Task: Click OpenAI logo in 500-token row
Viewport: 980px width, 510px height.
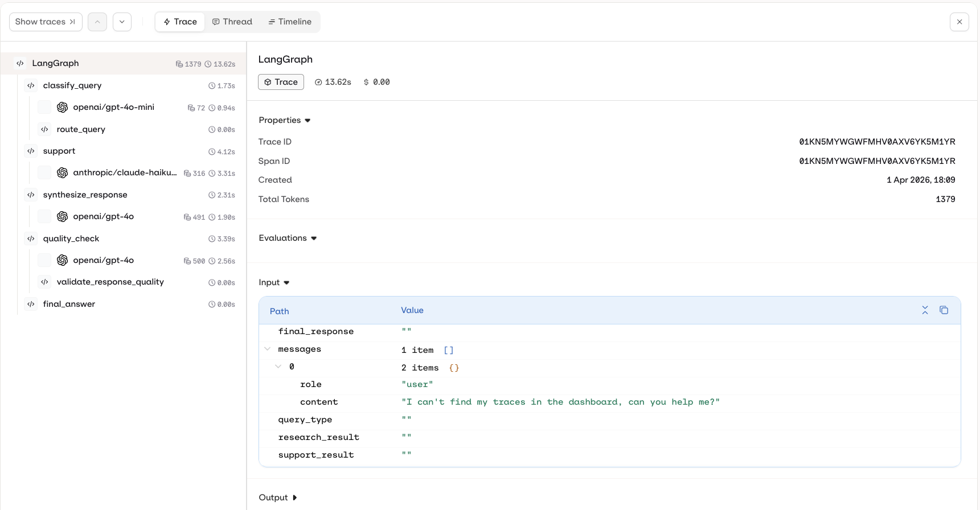Action: [x=63, y=260]
